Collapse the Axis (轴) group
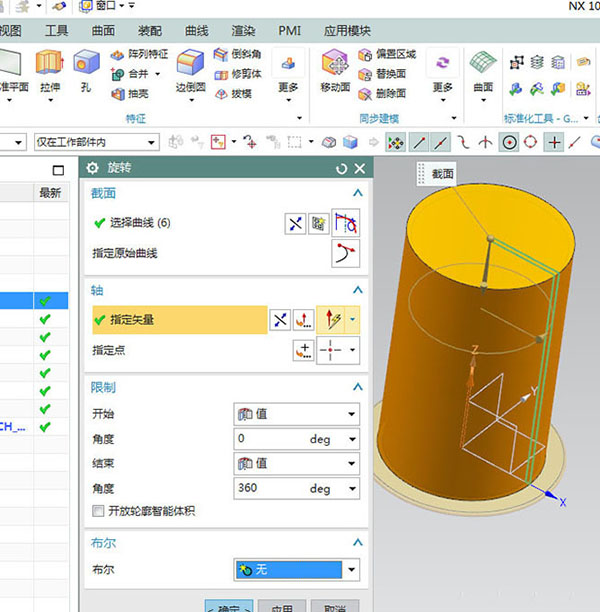The image size is (600, 612). click(x=358, y=290)
